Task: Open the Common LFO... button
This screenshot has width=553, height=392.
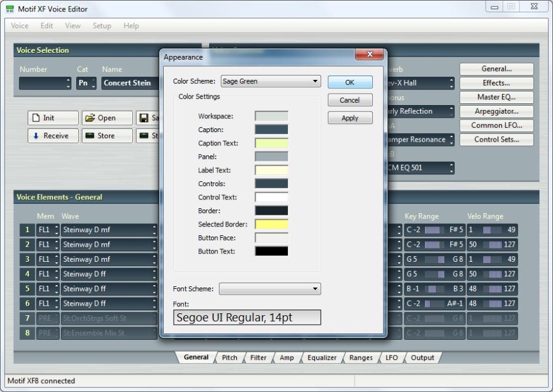Action: [496, 125]
